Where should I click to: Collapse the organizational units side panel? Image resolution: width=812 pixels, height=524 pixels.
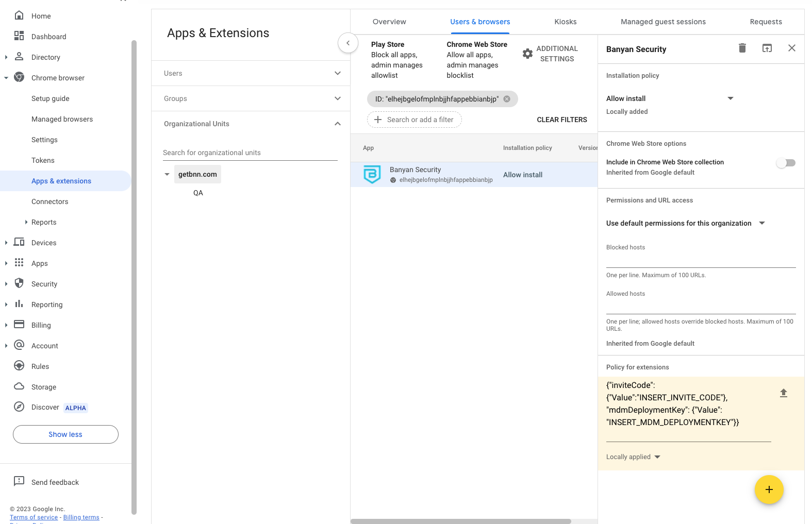pyautogui.click(x=348, y=43)
